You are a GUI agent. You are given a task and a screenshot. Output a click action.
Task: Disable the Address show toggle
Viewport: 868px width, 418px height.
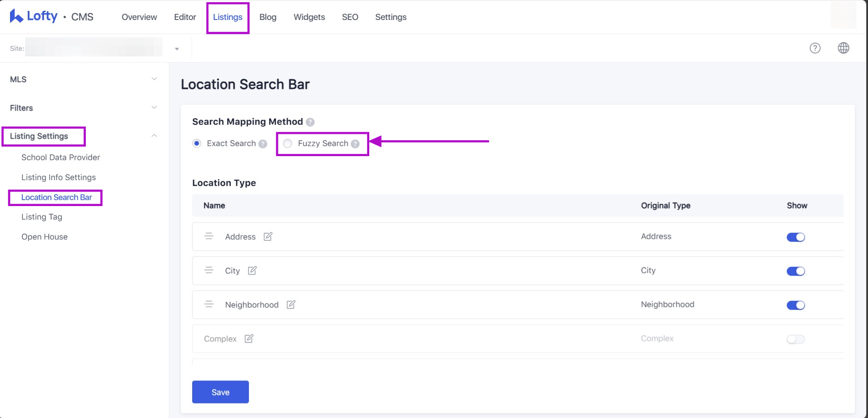click(795, 237)
